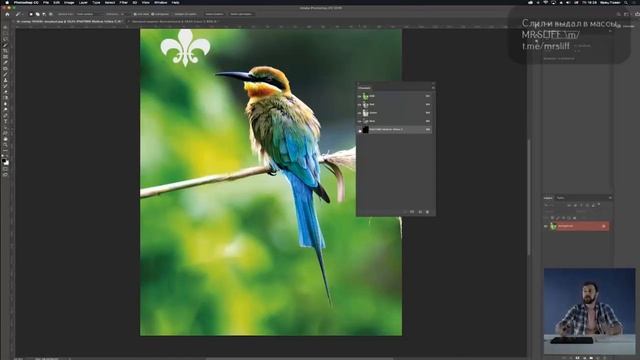Toggle the Contiguous checkbox

153,14
